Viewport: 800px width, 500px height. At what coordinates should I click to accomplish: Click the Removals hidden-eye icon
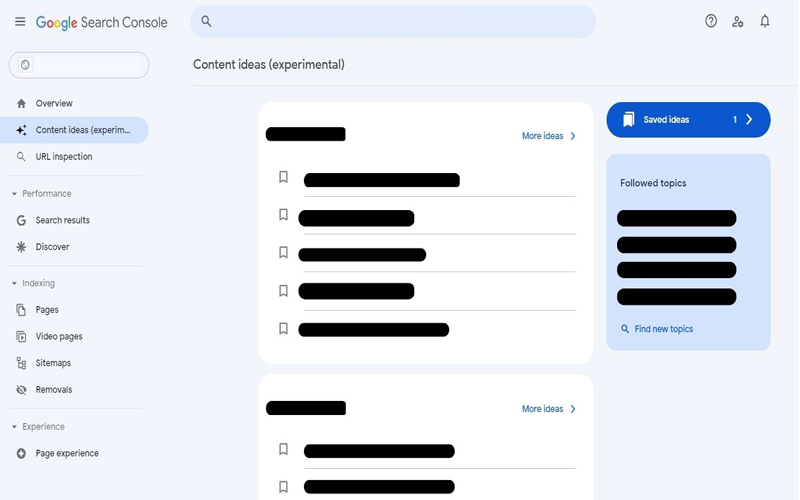pos(21,390)
